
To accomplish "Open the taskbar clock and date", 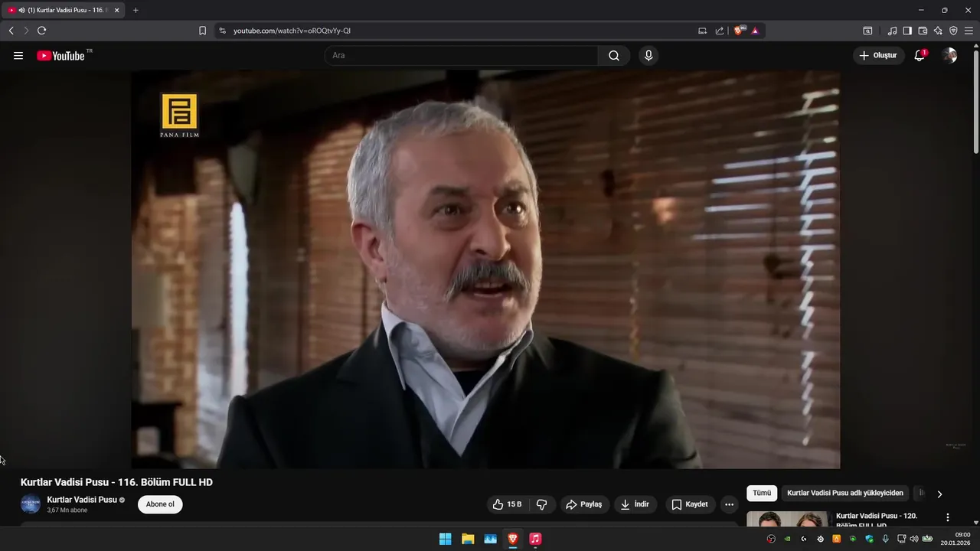I will [956, 539].
